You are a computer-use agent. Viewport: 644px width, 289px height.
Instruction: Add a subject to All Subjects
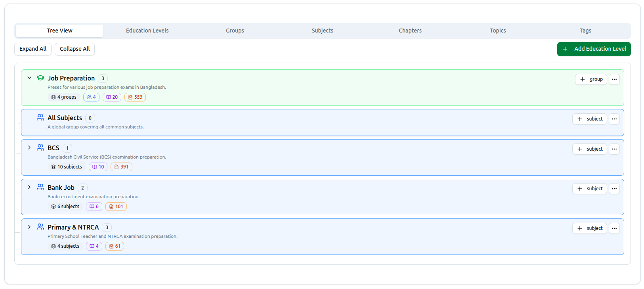coord(590,119)
